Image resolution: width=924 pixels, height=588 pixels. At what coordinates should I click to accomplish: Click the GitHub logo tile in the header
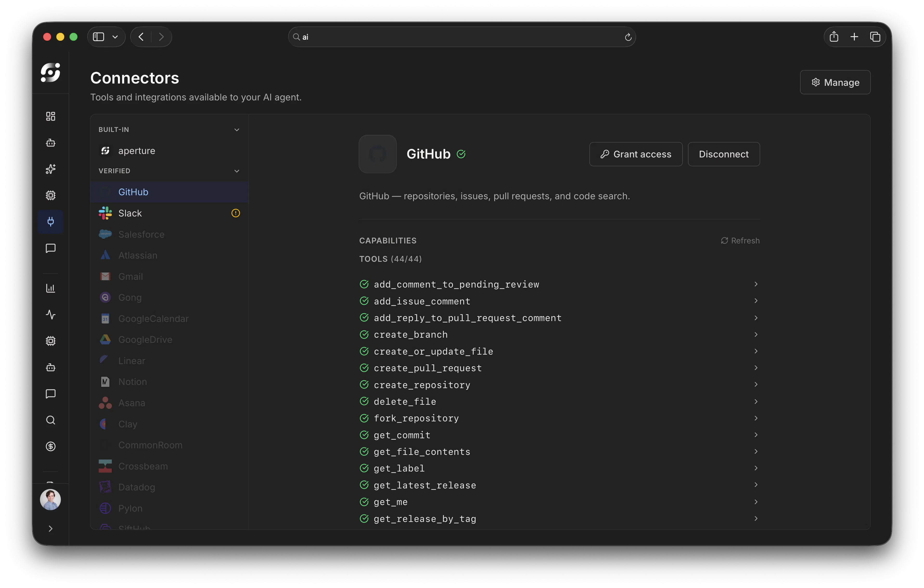(378, 154)
